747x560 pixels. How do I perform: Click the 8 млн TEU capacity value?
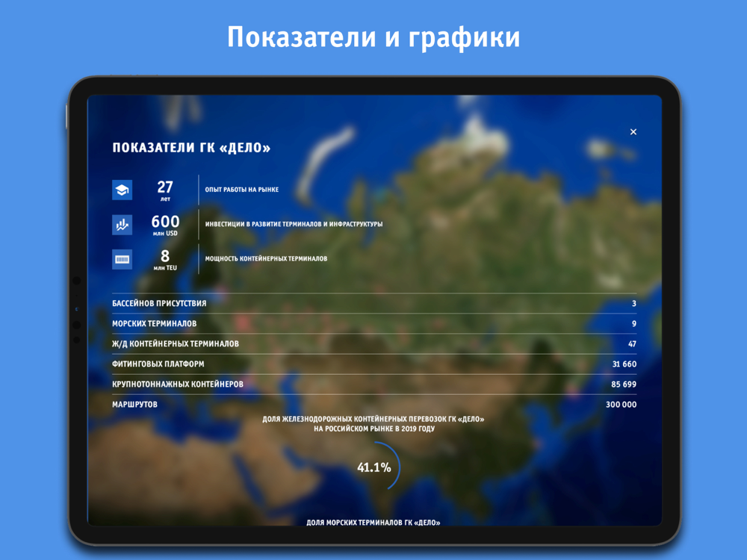coord(165,260)
